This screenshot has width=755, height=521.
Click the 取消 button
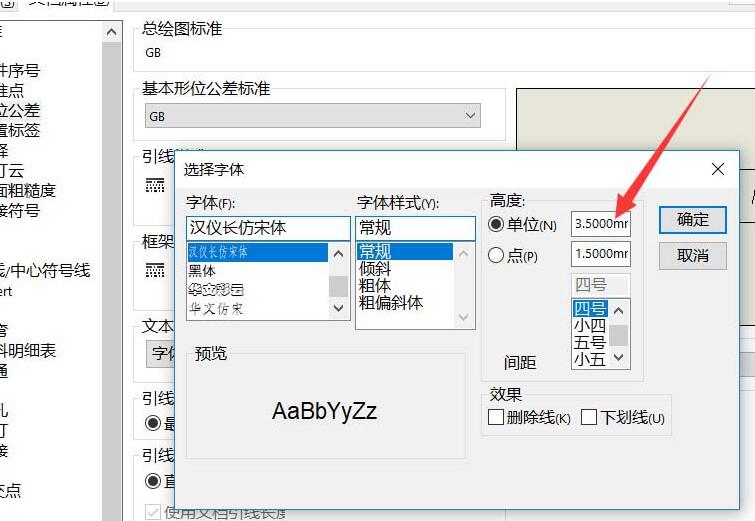692,255
